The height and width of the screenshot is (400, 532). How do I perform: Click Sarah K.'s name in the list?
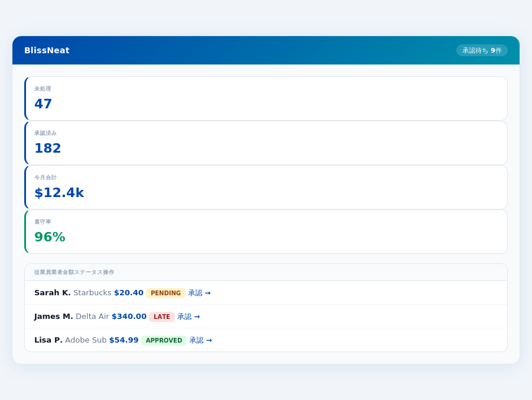52,292
